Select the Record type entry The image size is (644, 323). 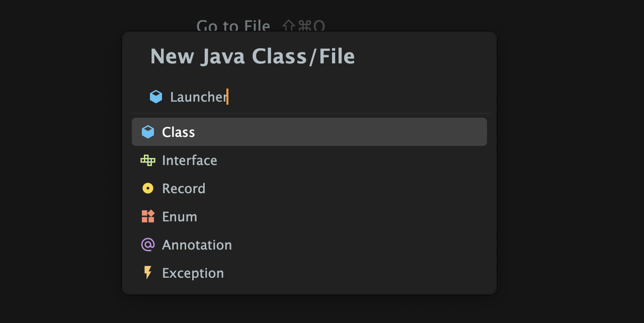coord(309,189)
